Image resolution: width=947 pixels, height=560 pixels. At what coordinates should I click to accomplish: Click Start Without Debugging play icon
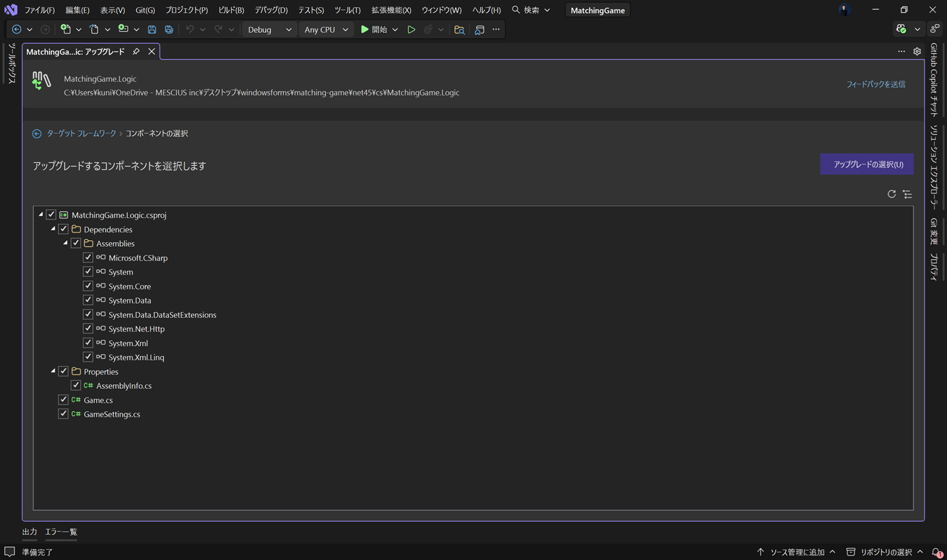click(411, 30)
